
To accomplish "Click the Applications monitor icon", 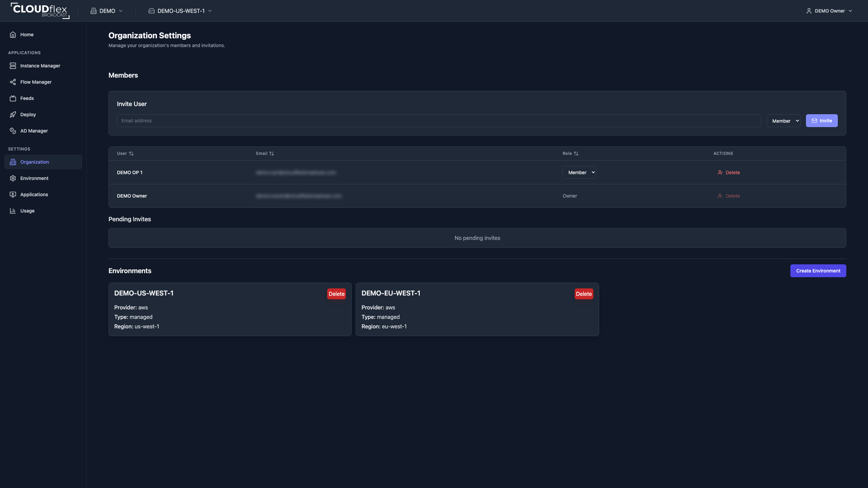I will (x=13, y=195).
